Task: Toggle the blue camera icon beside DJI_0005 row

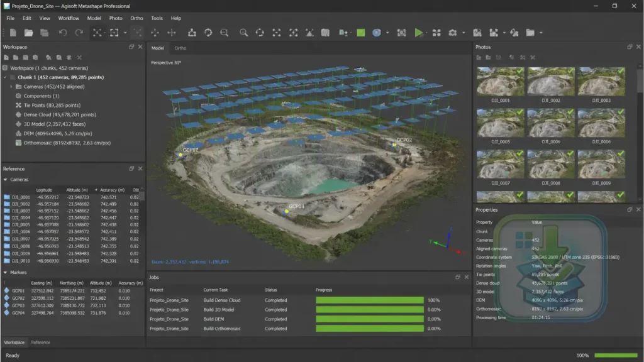Action: click(x=7, y=224)
